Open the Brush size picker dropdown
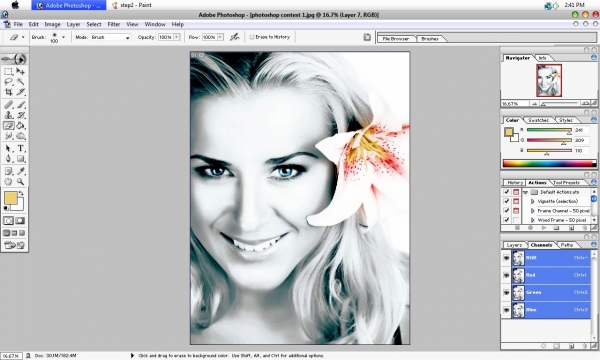 [64, 37]
